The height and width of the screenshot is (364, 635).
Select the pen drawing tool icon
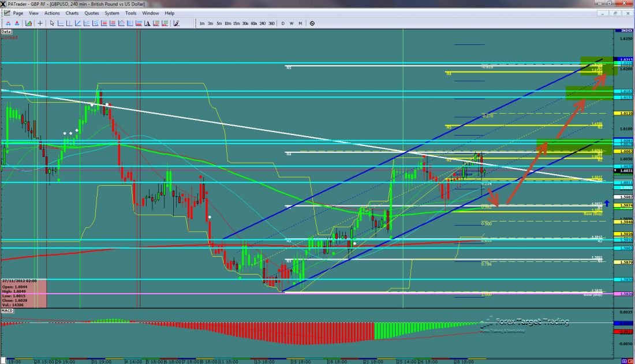[x=176, y=23]
